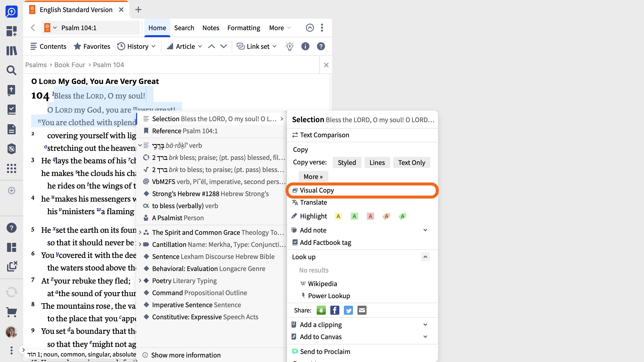Click the circled plus add shortcut icon
The image size is (644, 362).
point(11,191)
